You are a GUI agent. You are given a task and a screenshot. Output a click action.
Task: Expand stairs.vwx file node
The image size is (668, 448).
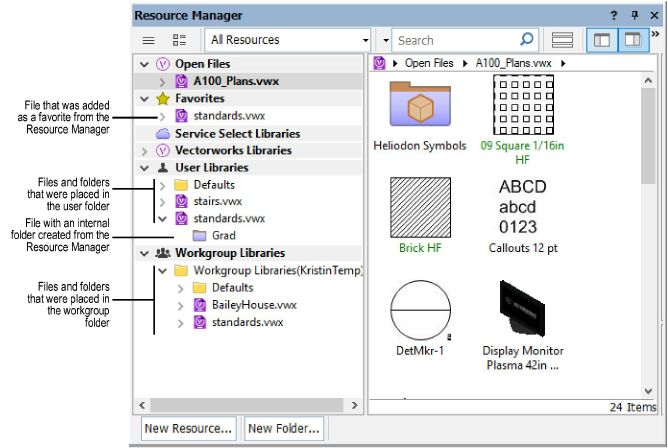click(162, 202)
